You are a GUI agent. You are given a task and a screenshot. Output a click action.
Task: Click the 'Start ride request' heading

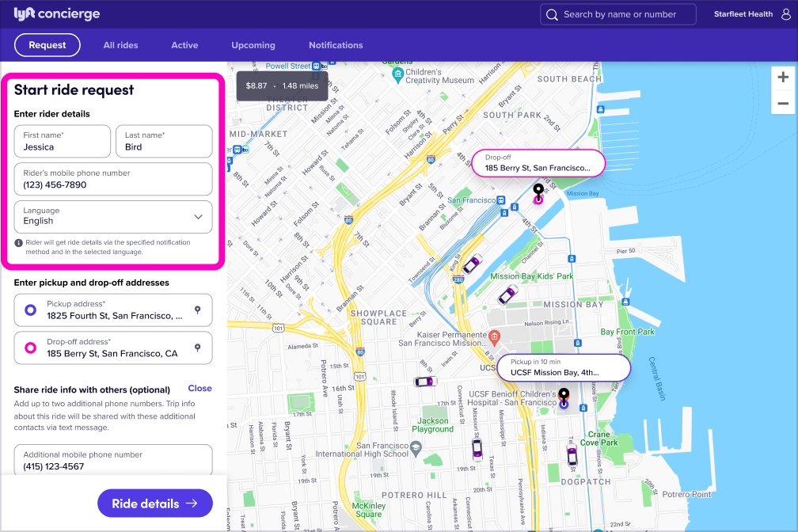point(74,90)
